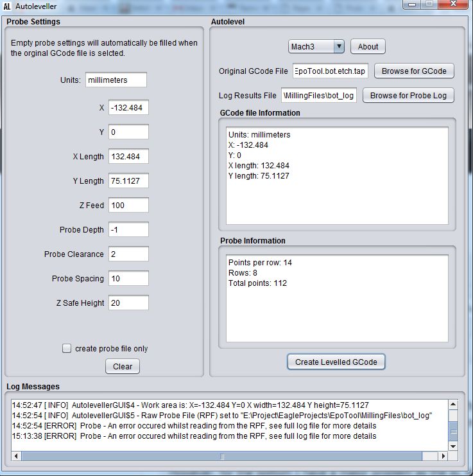Image resolution: width=473 pixels, height=476 pixels.
Task: Click the About button
Action: pos(368,46)
